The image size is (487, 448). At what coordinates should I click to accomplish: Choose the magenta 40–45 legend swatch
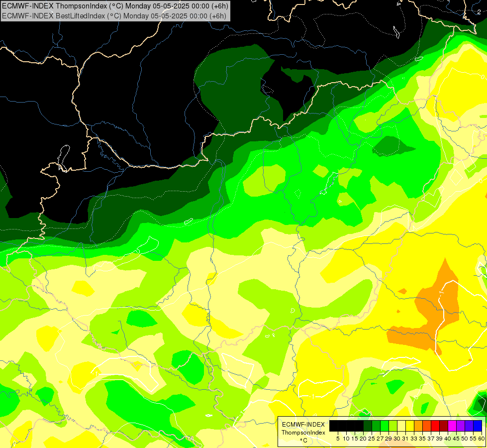point(452,426)
